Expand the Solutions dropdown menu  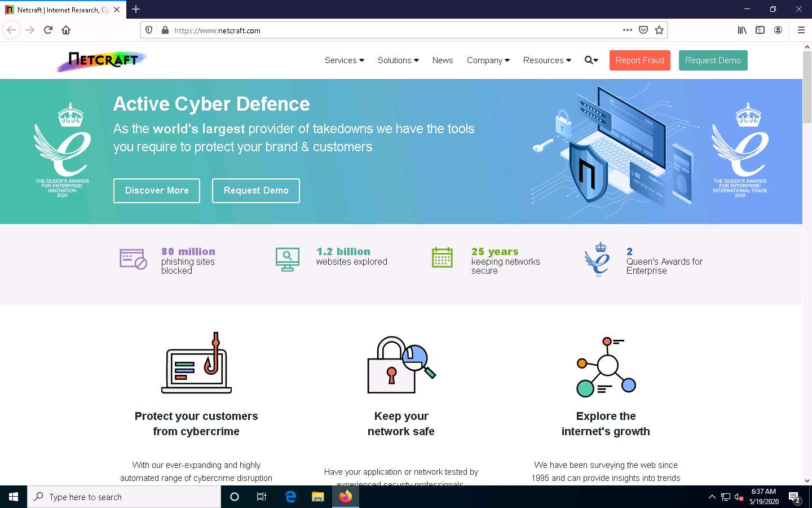398,60
